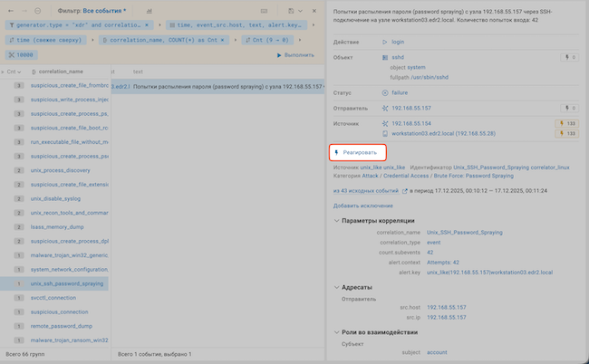Open the generator.type = "xdr" filter condition
Viewport: 589px width, 364px height.
[79, 25]
